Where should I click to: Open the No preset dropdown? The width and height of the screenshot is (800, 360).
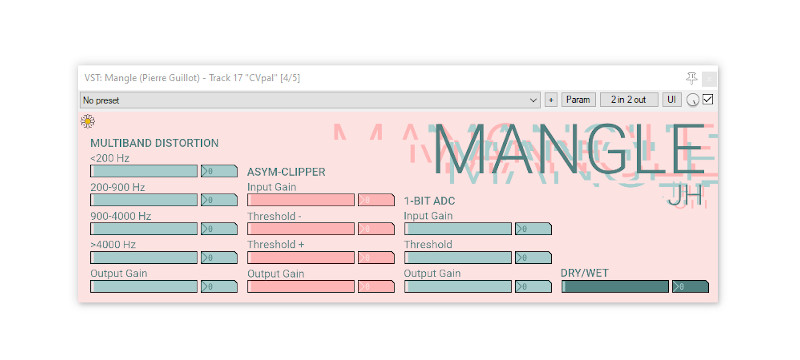[x=310, y=100]
